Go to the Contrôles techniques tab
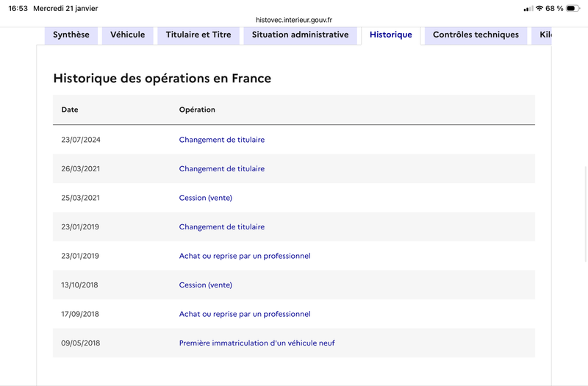The width and height of the screenshot is (588, 386). (x=476, y=35)
